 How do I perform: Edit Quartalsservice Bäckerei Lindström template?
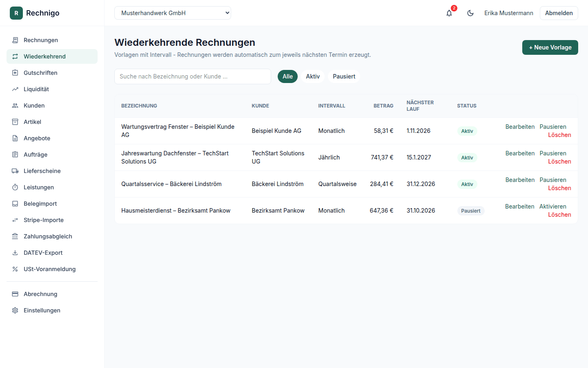(x=520, y=180)
